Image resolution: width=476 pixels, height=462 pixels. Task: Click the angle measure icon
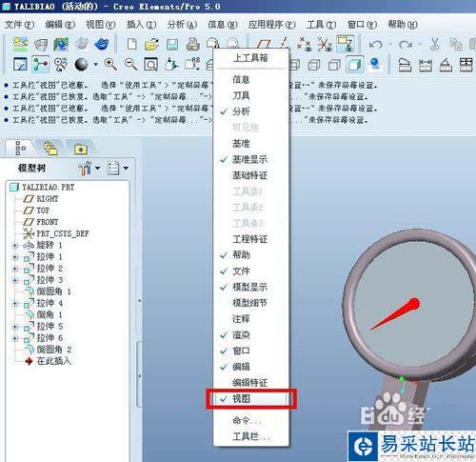click(446, 65)
